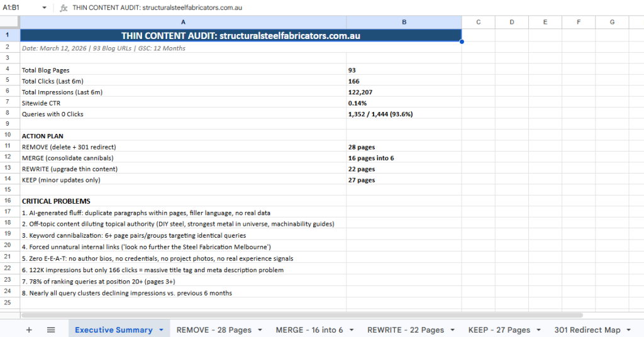This screenshot has height=337, width=644.
Task: Open REWRITE - 22 Pages tab arrow
Action: (x=453, y=330)
